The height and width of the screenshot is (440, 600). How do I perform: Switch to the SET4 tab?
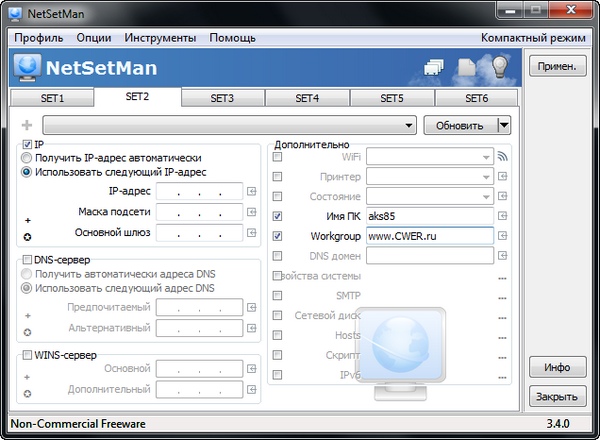click(307, 99)
